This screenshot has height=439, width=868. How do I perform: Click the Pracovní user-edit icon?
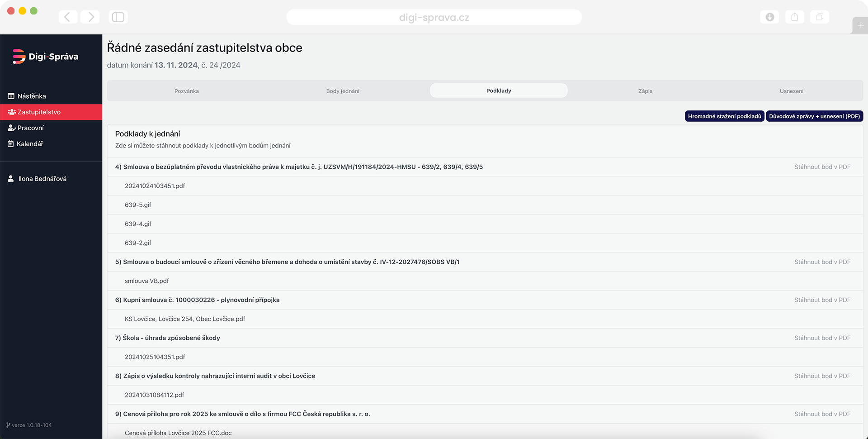point(11,128)
